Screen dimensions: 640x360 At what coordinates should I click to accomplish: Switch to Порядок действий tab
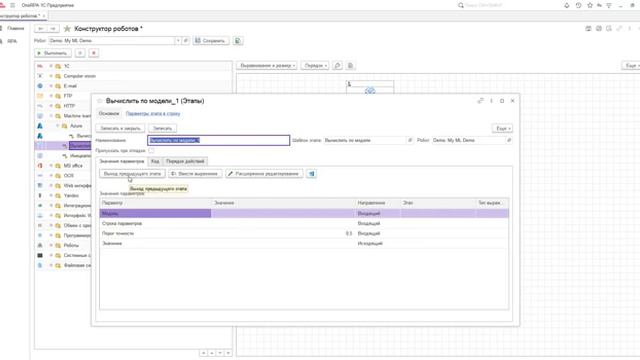click(185, 161)
